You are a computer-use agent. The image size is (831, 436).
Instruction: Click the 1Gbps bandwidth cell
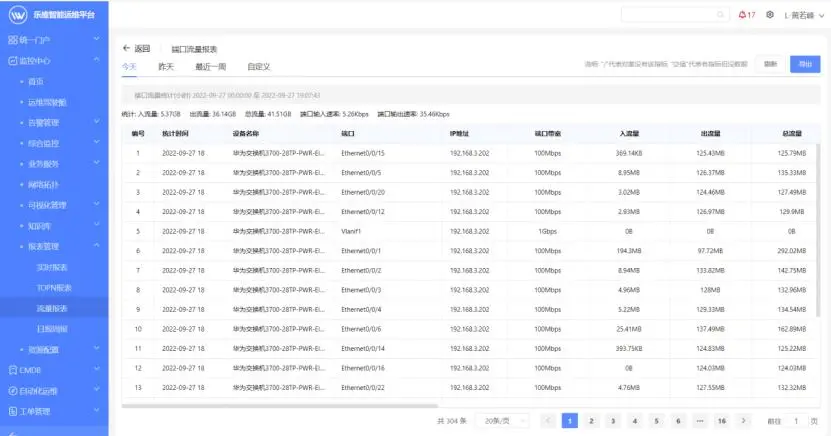click(x=547, y=232)
